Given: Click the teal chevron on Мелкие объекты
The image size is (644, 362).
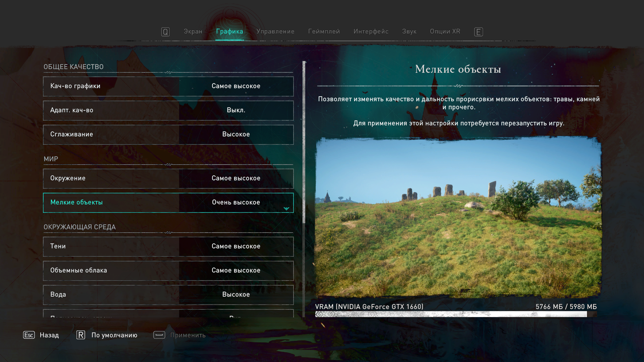Looking at the screenshot, I should 286,208.
